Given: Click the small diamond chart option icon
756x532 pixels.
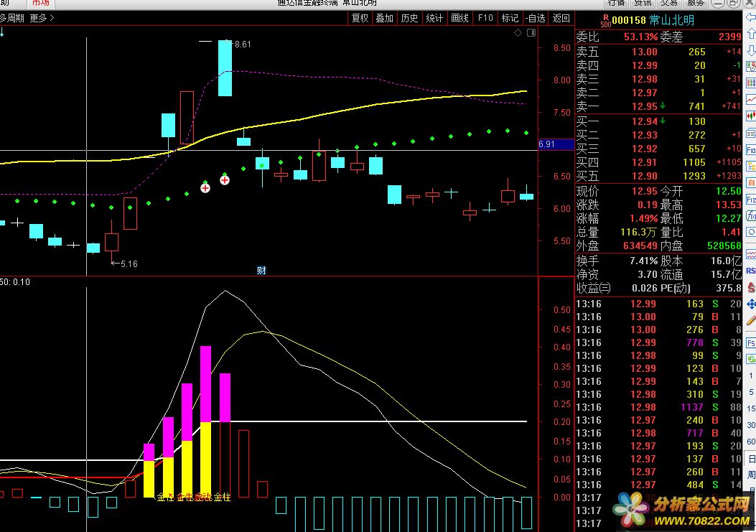Looking at the screenshot, I should pyautogui.click(x=518, y=33).
